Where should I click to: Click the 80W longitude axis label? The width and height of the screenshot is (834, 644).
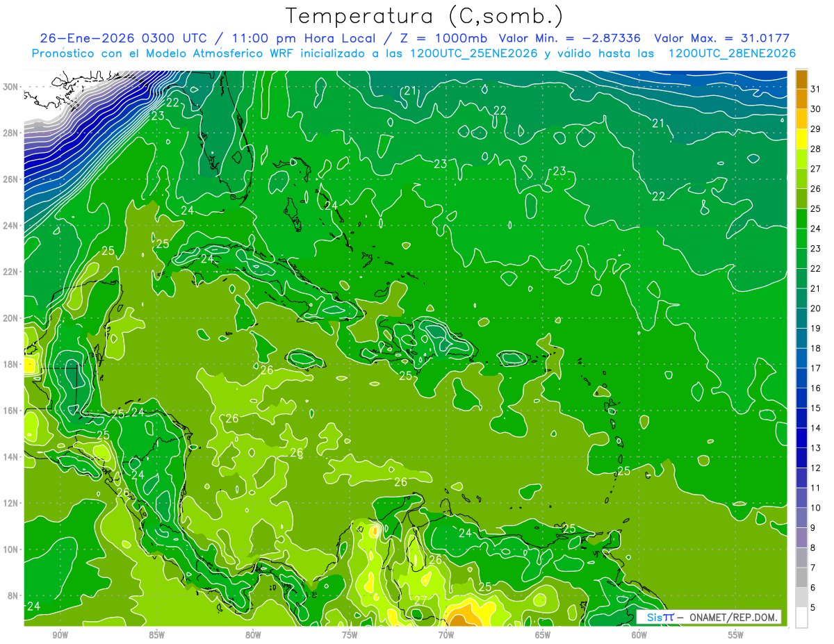(253, 635)
